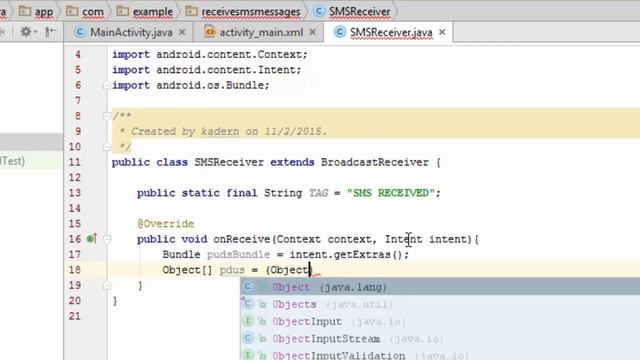Click the interface icon beside ObjectInput suggestion
Screen dimensions: 640x360
pyautogui.click(x=248, y=321)
